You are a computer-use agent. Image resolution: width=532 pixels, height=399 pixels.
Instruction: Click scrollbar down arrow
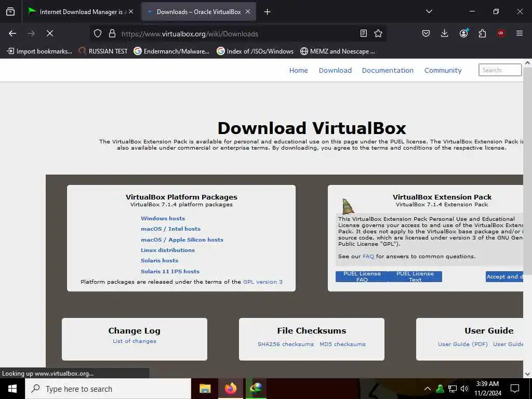527,374
